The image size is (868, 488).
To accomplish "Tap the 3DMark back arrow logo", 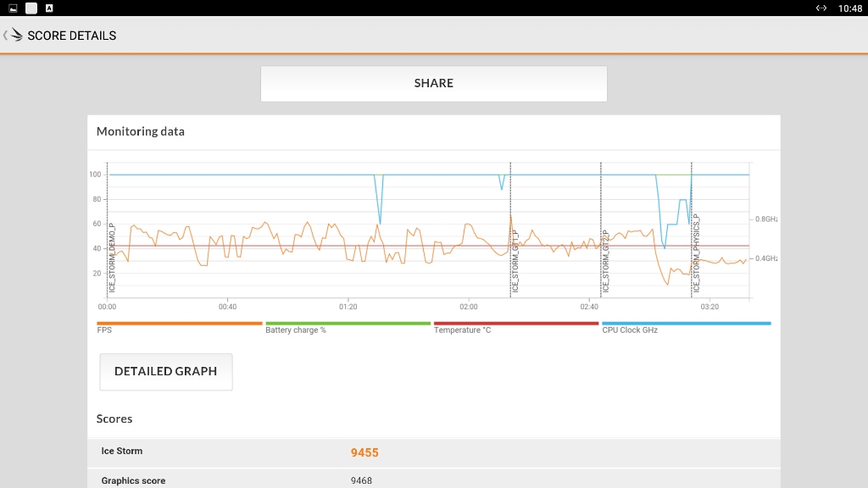I will (14, 36).
